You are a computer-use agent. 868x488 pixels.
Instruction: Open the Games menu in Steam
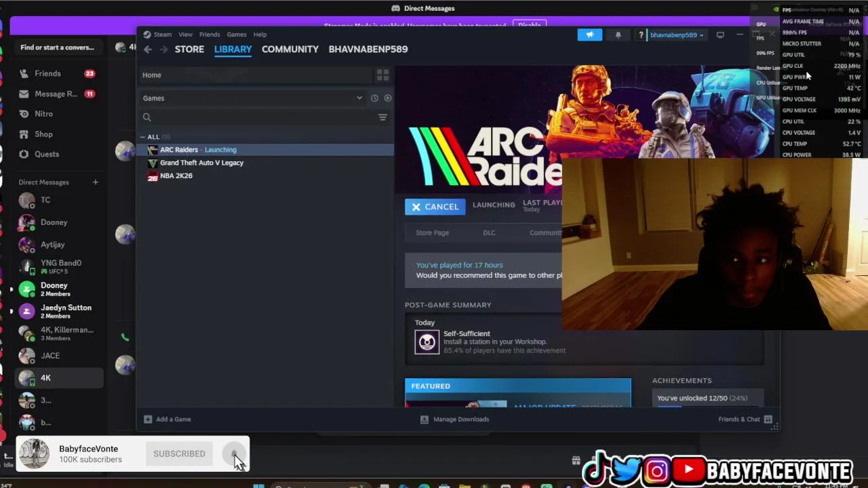[237, 35]
